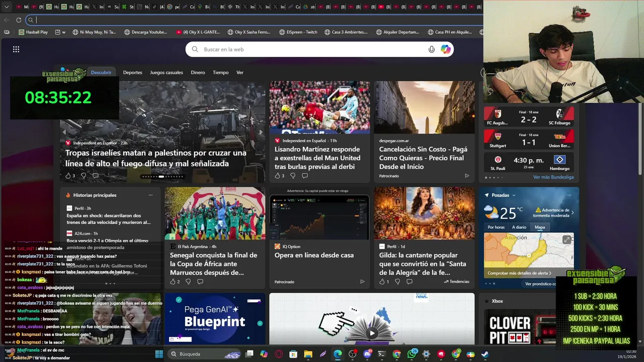644x362 pixels.
Task: Open File Explorer from taskbar
Action: pos(308,354)
